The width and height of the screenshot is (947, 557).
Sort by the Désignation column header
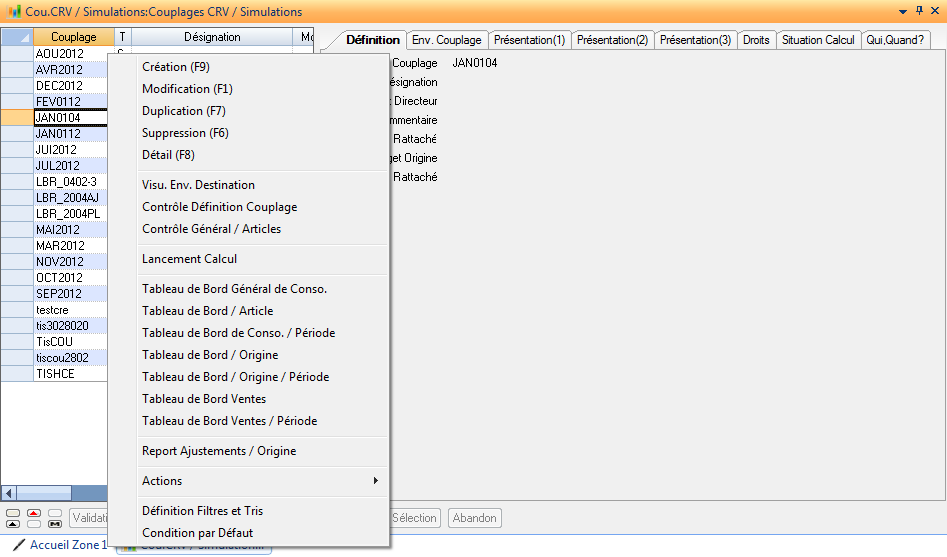coord(212,37)
